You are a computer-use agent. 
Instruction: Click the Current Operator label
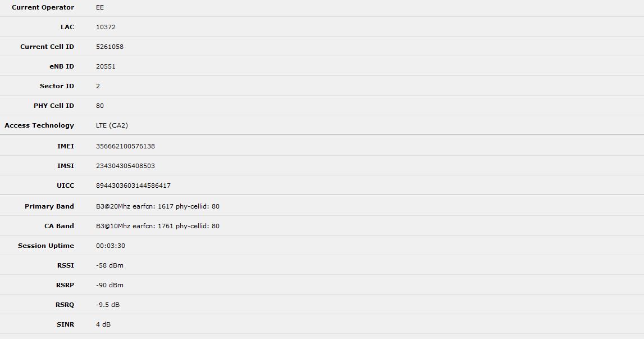43,8
